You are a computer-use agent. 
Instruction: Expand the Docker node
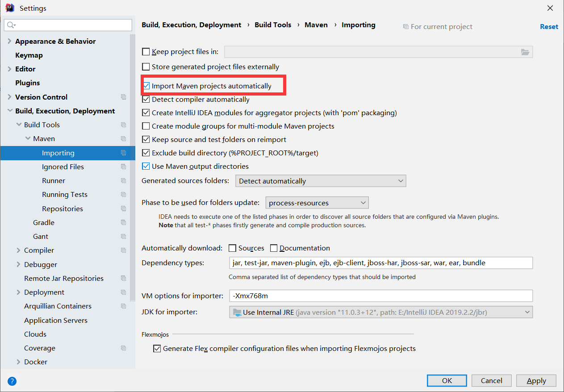(x=18, y=362)
